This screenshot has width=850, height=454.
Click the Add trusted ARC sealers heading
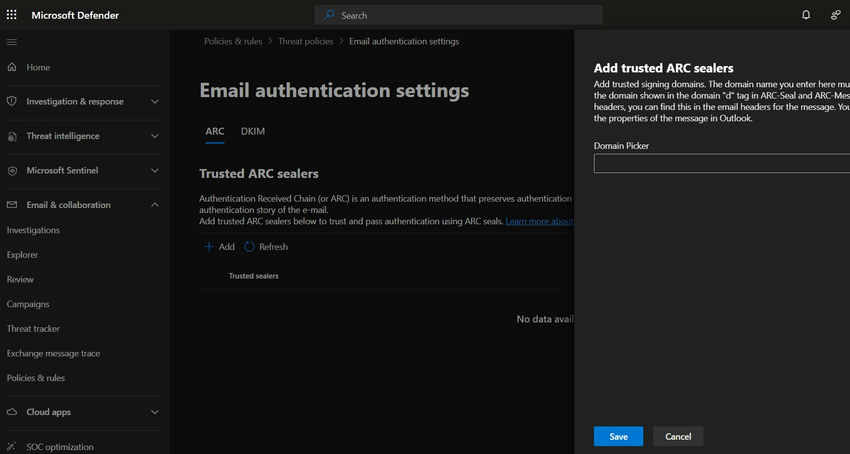664,68
